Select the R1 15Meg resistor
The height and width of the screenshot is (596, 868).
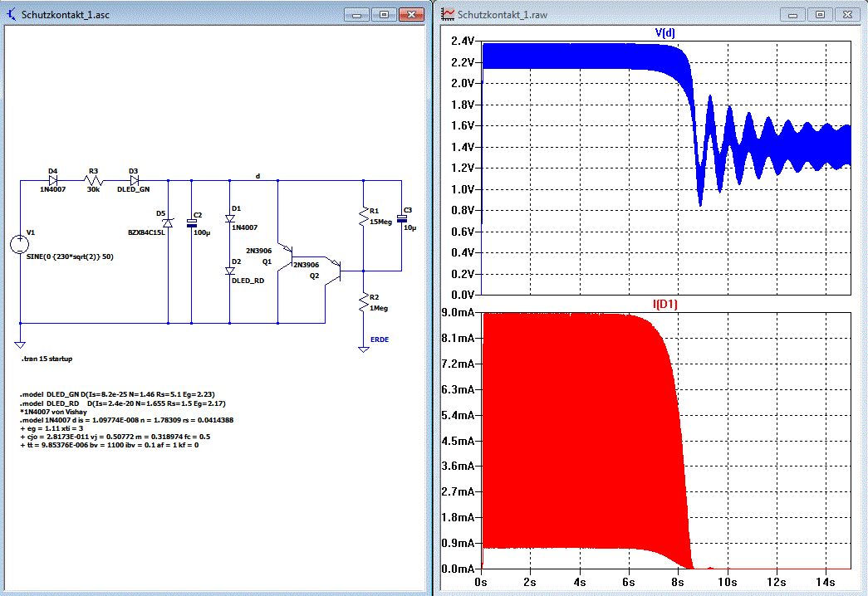(363, 217)
